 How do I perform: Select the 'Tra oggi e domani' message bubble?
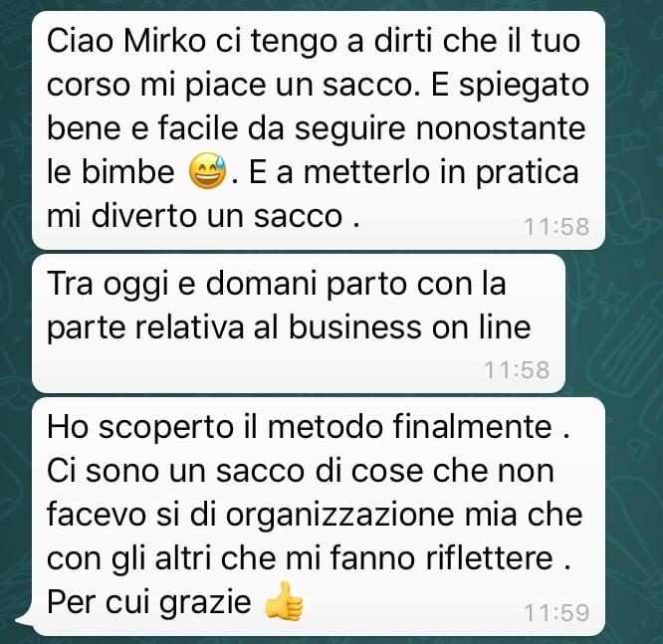click(299, 323)
